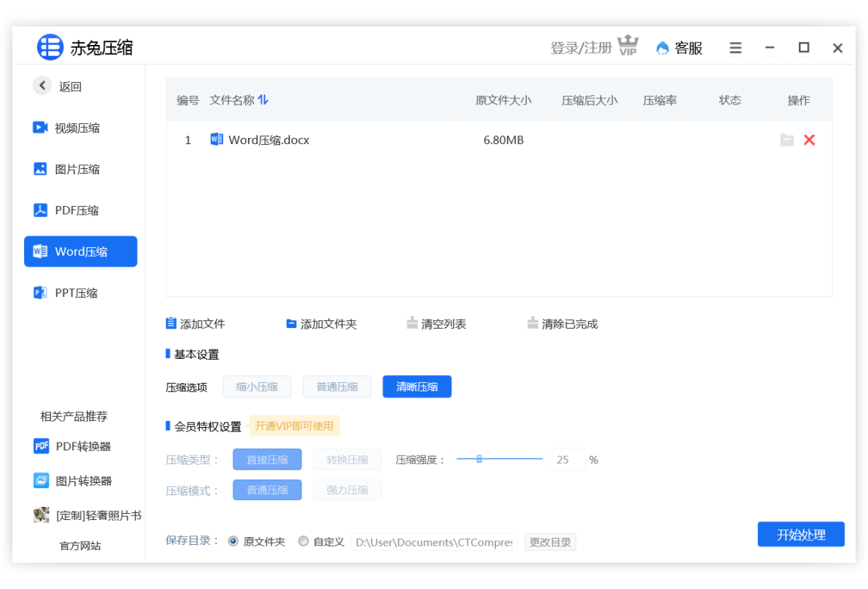Click the 开始处理 button
Viewport: 868px width, 589px height.
pyautogui.click(x=801, y=535)
